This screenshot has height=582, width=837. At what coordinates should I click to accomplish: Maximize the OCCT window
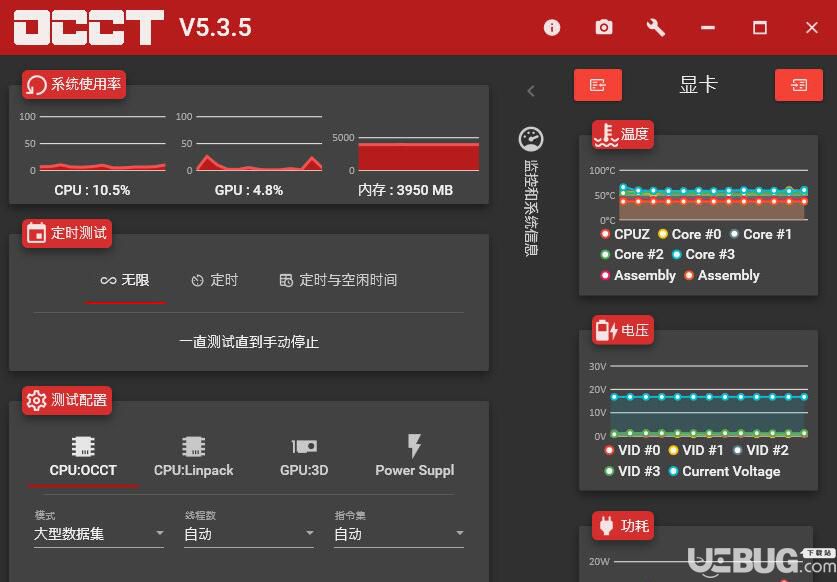[760, 28]
